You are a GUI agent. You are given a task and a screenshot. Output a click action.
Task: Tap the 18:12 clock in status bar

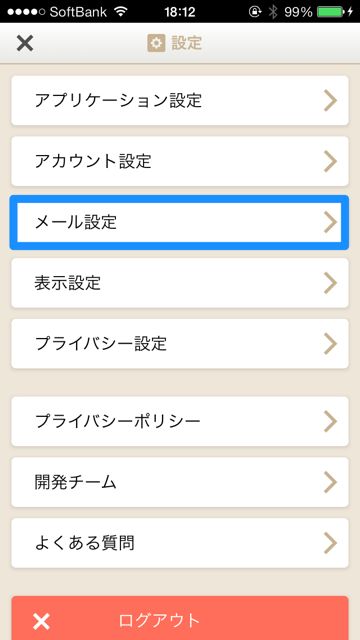pos(180,11)
